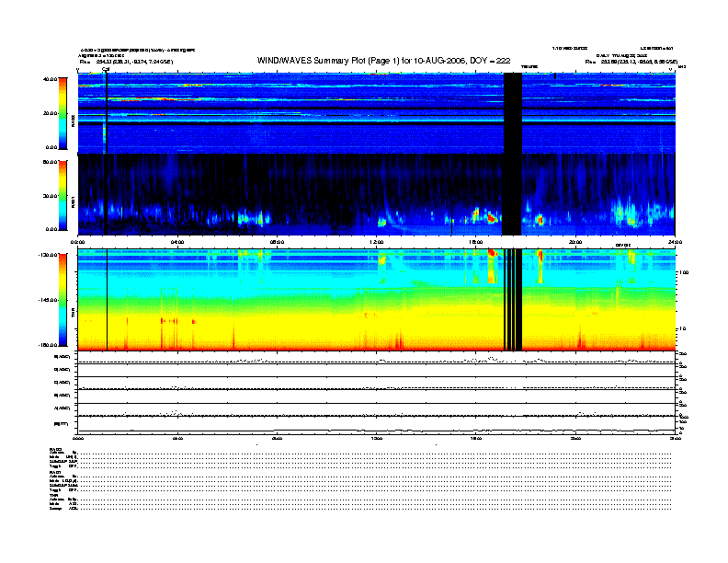The width and height of the screenshot is (728, 563).
Task: Click the TNR heading in the status block
Action: point(53,496)
